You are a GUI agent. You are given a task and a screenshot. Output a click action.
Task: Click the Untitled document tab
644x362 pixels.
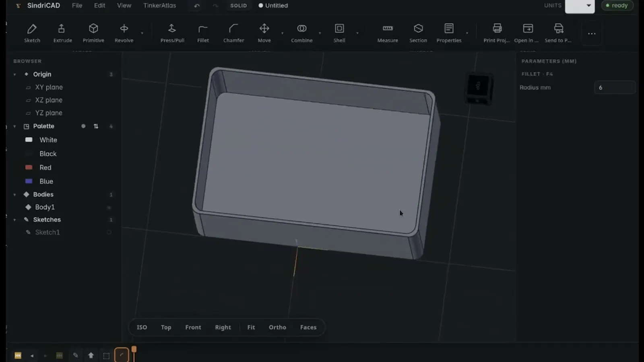(273, 6)
